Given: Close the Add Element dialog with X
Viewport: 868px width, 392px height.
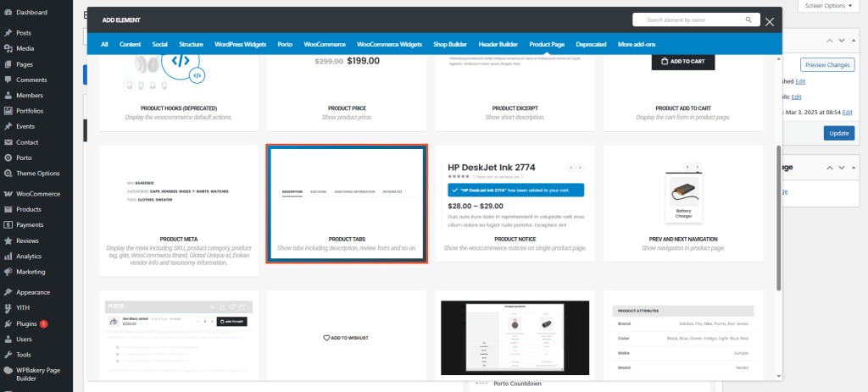Looking at the screenshot, I should [770, 21].
